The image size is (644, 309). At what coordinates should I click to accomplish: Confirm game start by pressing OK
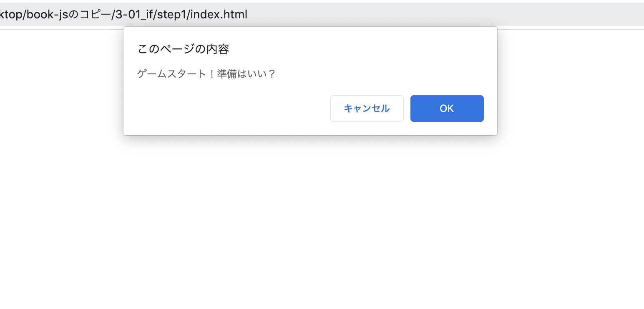(446, 109)
